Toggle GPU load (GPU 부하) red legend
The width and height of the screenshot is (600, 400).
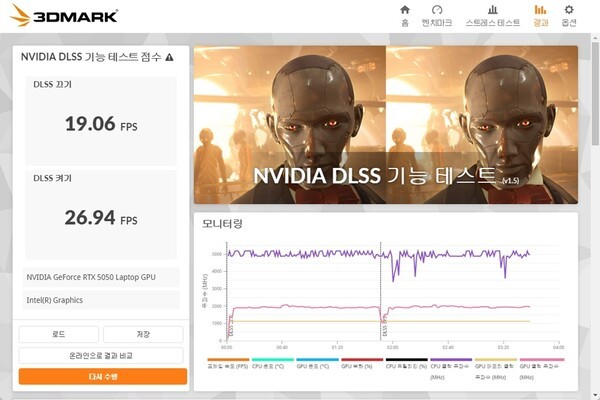[x=362, y=364]
